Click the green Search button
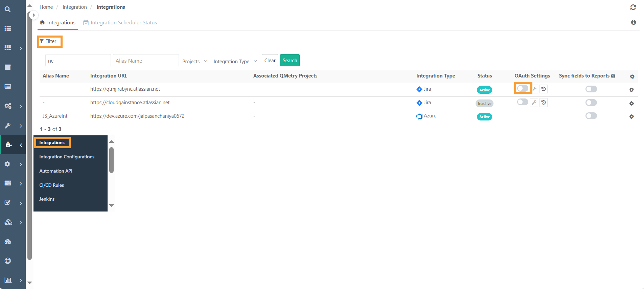Viewport: 644px width, 289px height. [290, 61]
